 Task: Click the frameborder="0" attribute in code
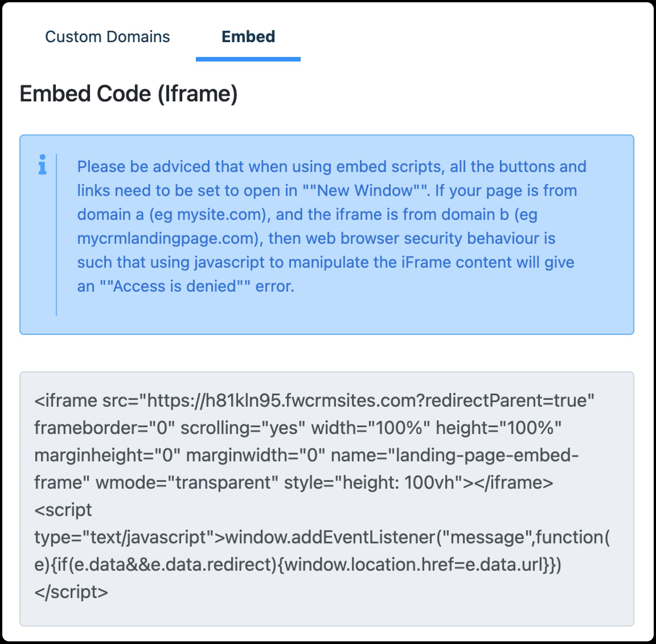104,428
